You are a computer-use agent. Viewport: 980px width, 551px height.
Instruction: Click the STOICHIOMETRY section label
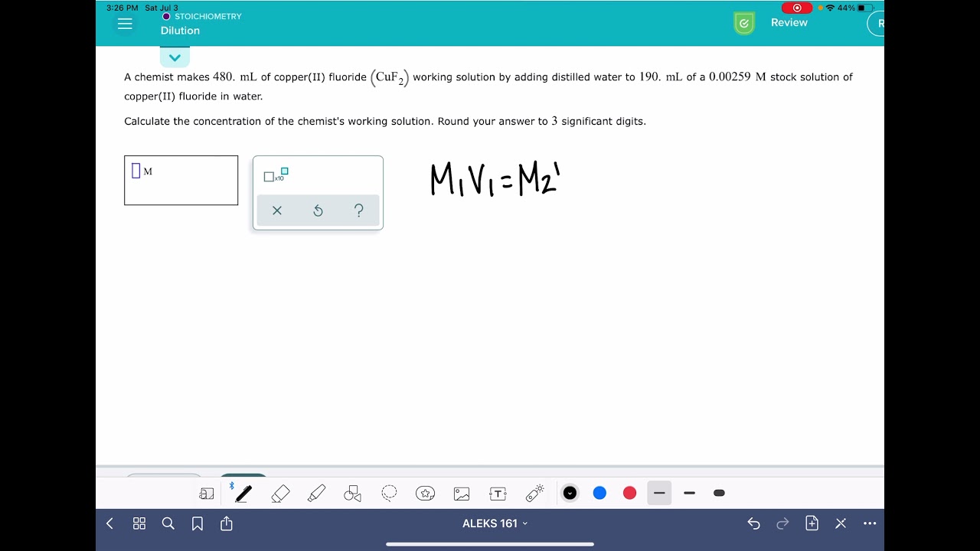[207, 16]
